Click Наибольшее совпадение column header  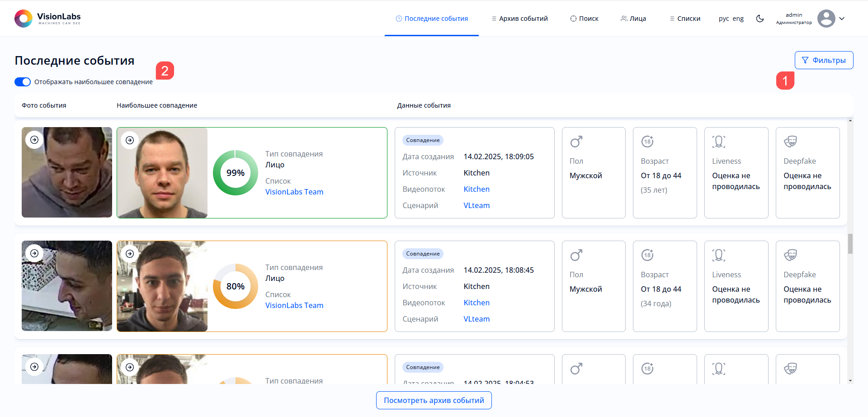click(157, 105)
